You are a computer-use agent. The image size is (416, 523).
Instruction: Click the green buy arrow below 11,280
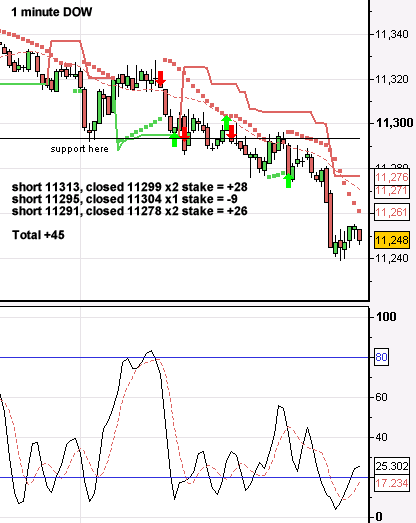click(x=289, y=181)
